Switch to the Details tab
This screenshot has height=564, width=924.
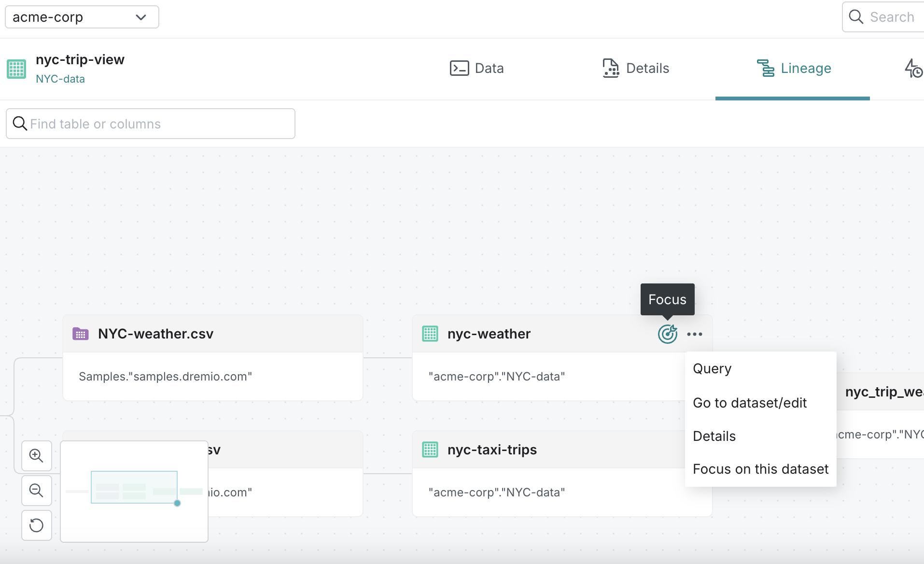pyautogui.click(x=635, y=68)
